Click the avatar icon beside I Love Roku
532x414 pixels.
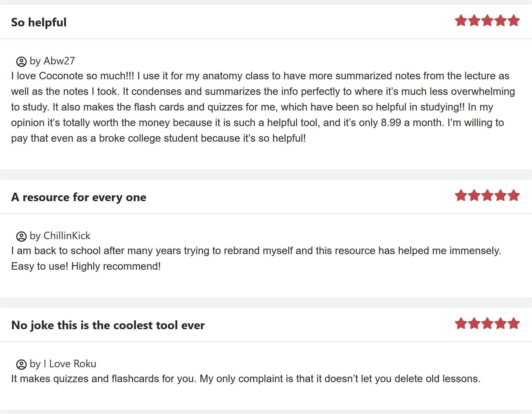pyautogui.click(x=21, y=364)
